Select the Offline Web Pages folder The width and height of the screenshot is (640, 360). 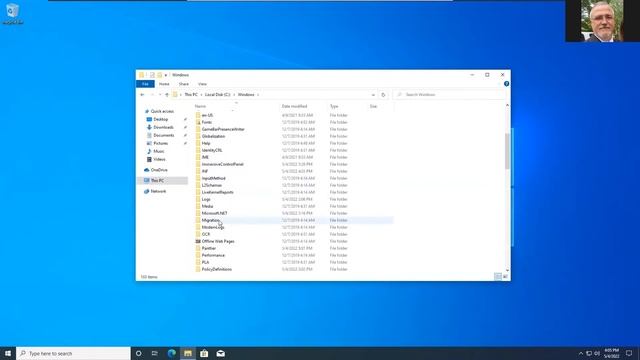click(218, 241)
